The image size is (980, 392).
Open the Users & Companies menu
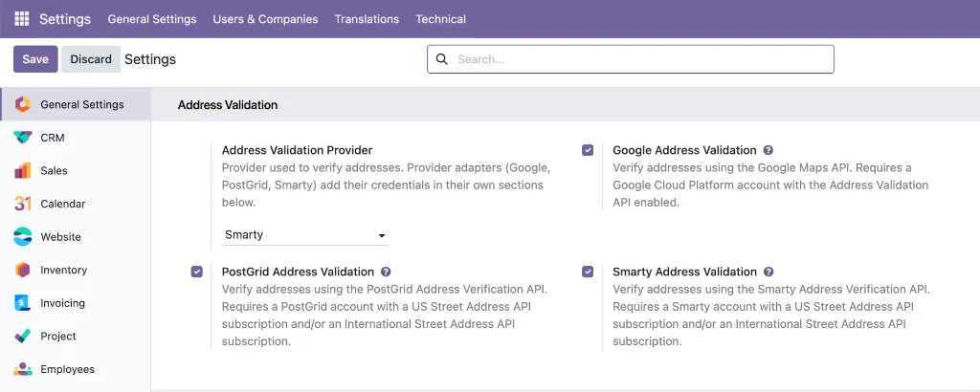[x=266, y=19]
